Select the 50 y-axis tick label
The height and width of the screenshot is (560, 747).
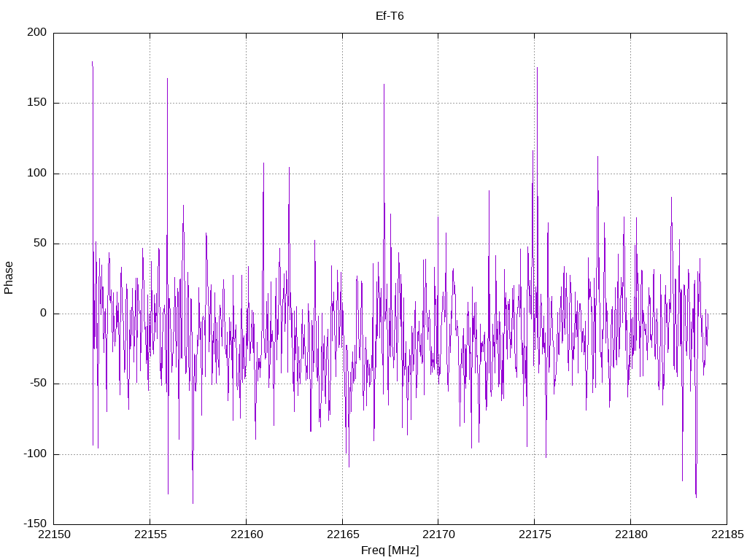(40, 243)
